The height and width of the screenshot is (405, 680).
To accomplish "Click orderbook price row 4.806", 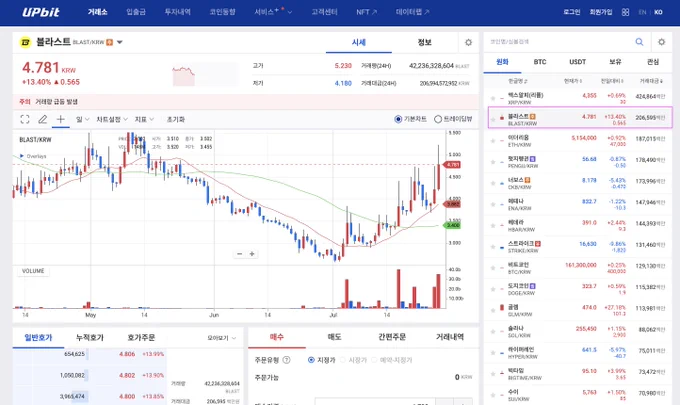I will (x=89, y=354).
